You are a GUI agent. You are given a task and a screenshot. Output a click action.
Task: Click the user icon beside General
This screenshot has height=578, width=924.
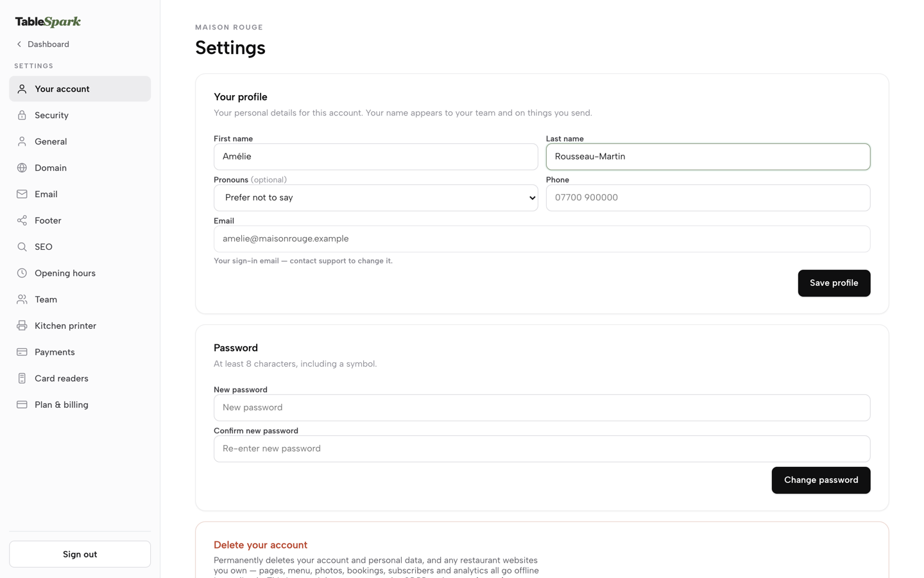click(22, 142)
